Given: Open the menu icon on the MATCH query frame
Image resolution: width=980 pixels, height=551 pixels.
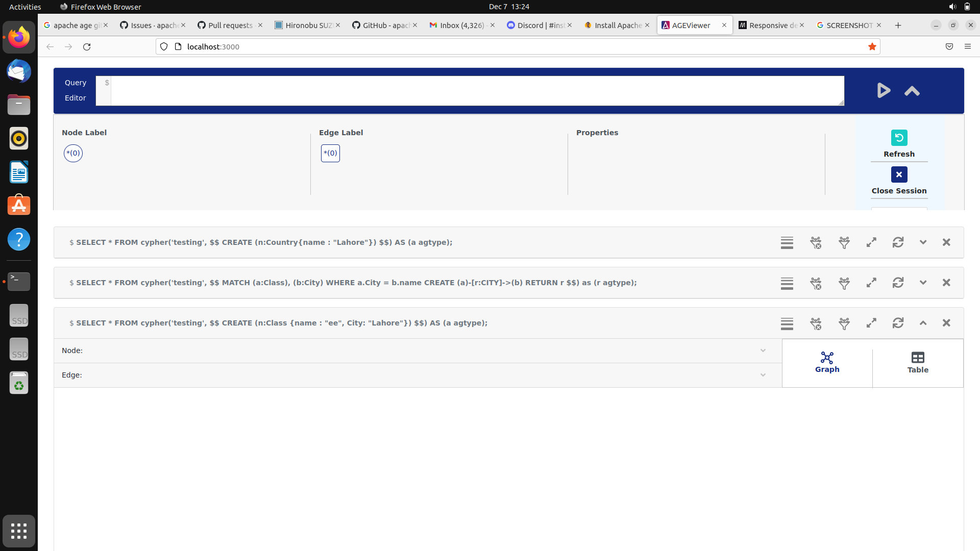Looking at the screenshot, I should (x=787, y=283).
